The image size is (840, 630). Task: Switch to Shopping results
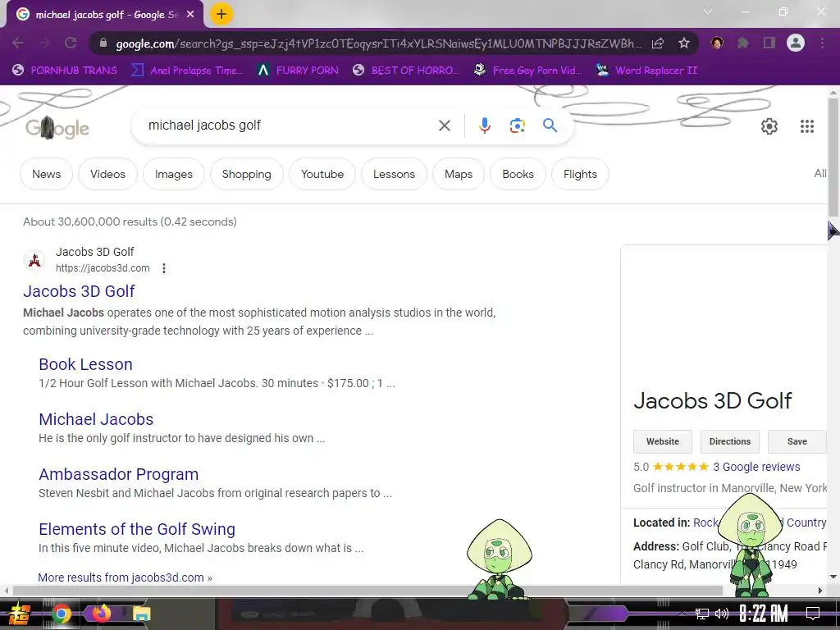[246, 174]
